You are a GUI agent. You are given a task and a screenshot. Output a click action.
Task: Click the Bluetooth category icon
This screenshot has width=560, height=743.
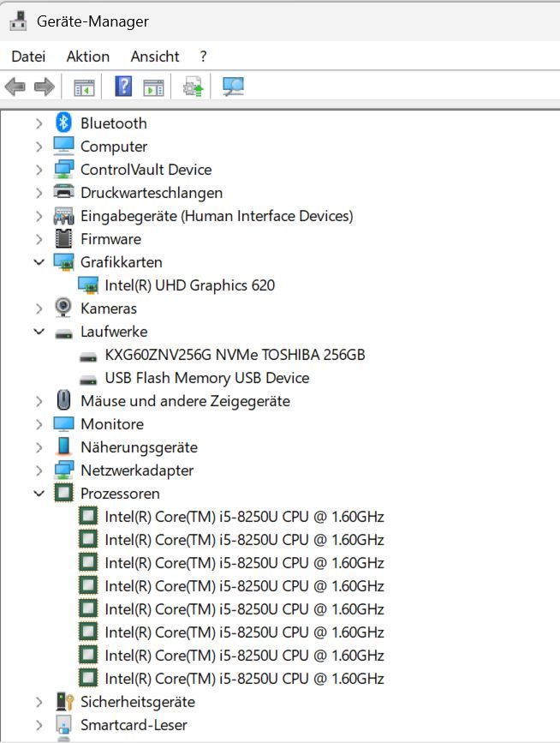[x=63, y=123]
